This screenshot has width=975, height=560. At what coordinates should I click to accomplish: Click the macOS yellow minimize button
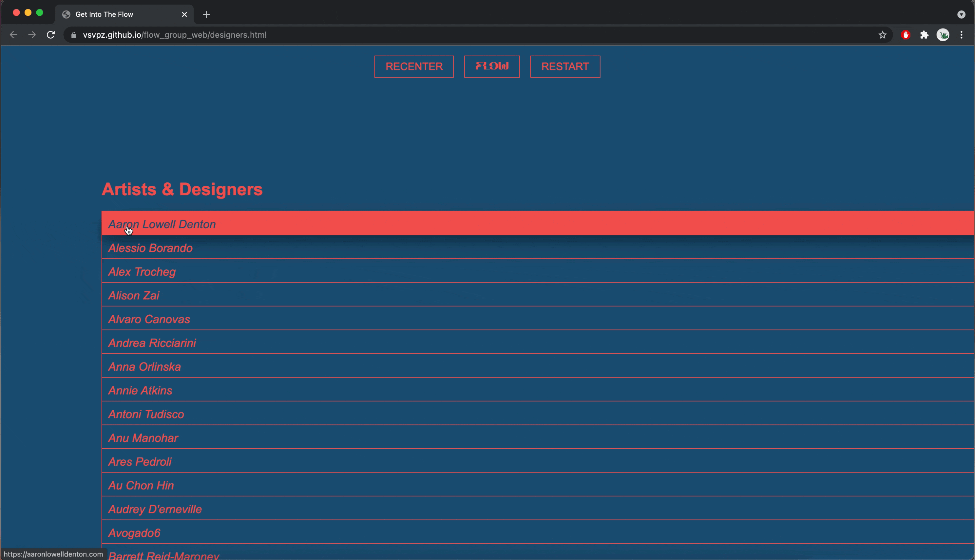[28, 13]
